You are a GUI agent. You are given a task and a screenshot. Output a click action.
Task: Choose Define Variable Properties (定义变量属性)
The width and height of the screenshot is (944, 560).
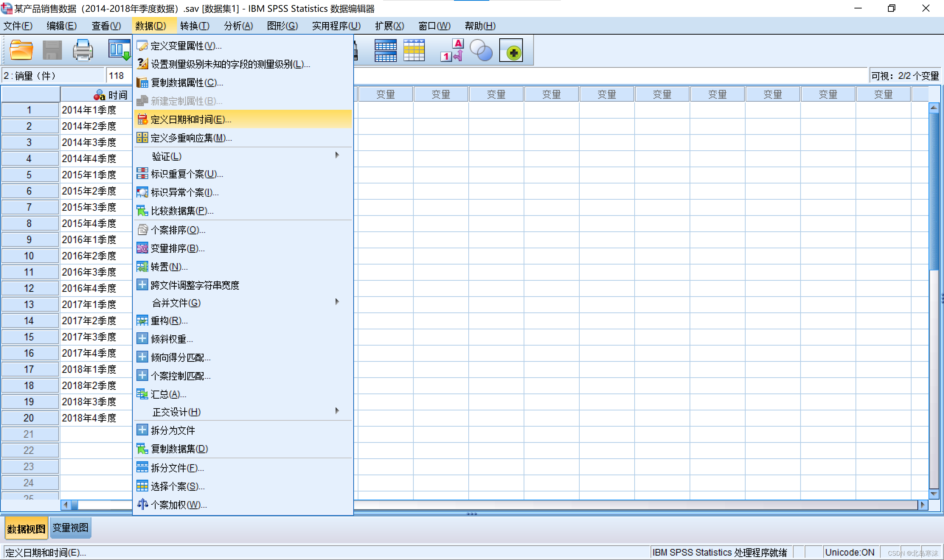tap(243, 46)
